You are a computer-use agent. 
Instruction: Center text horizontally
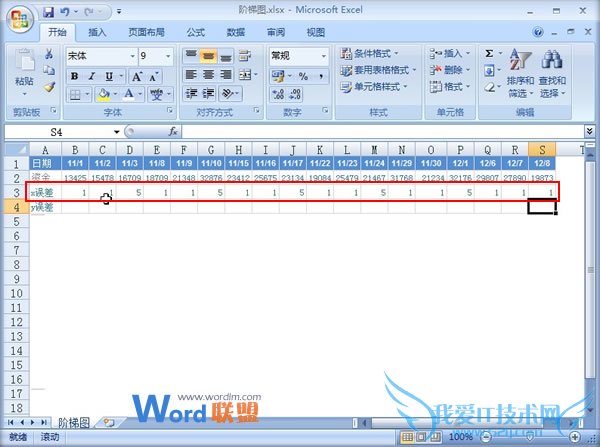(x=208, y=75)
